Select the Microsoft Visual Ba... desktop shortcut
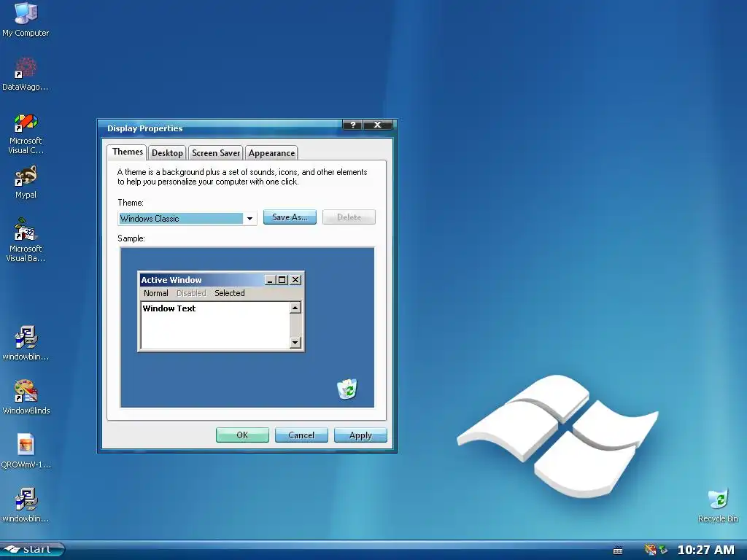The image size is (747, 560). pos(26,241)
